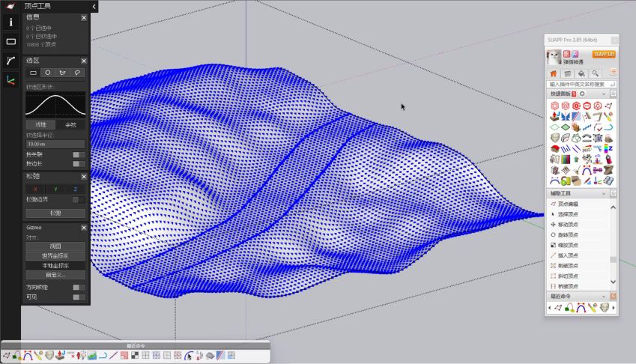Collapse the 快捷面板 section chevron
This screenshot has width=636, height=364.
[x=604, y=94]
